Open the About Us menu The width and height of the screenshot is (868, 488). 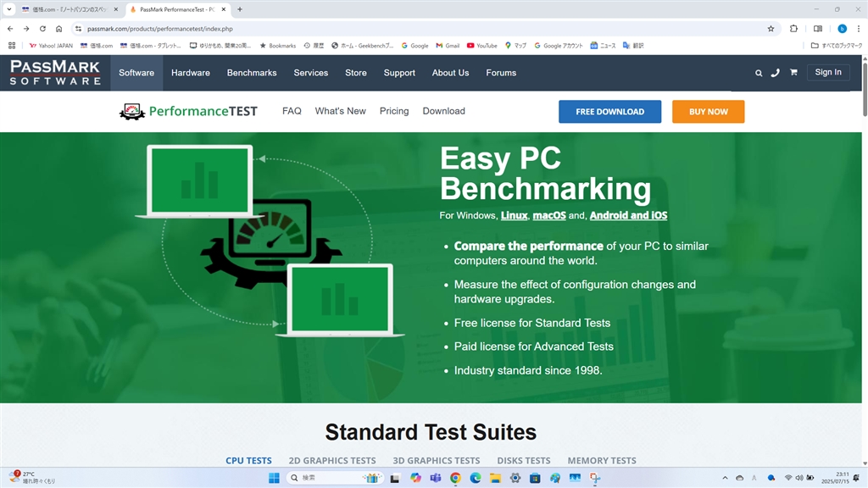click(x=451, y=73)
